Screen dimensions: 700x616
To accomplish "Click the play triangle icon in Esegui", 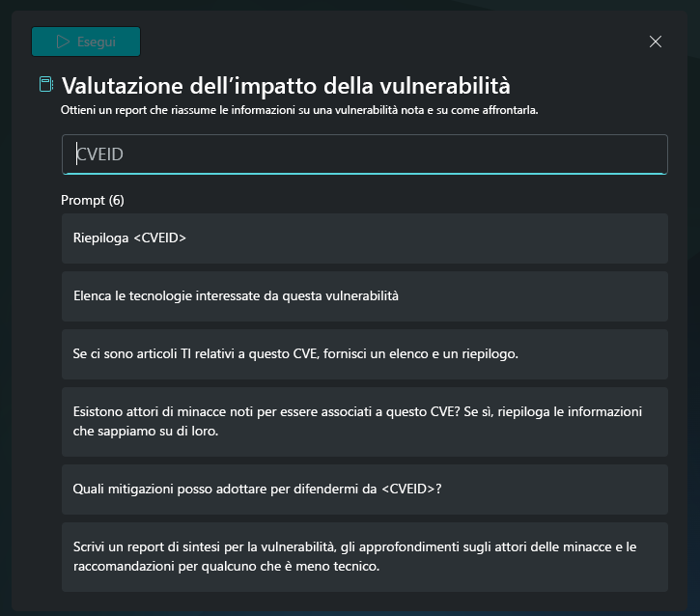I will tap(64, 42).
